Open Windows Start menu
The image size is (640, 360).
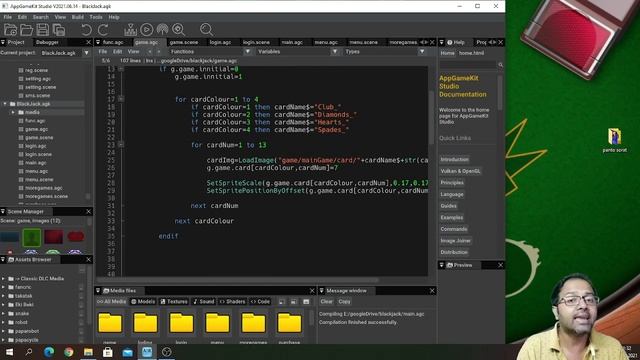9,352
